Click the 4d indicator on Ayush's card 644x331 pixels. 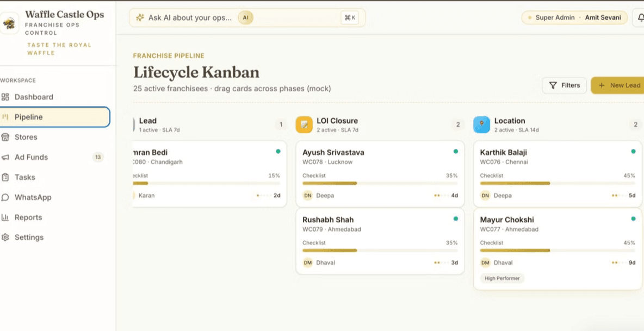tap(454, 196)
